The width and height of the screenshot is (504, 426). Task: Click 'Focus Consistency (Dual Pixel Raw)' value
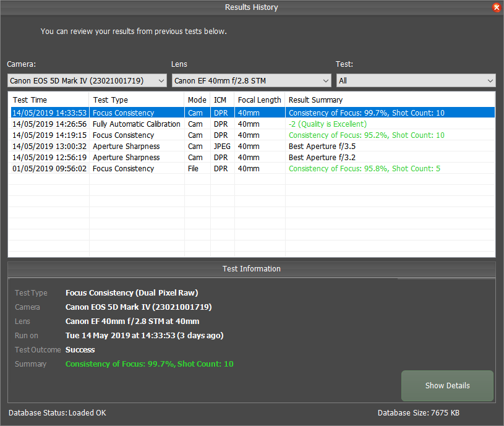click(132, 292)
